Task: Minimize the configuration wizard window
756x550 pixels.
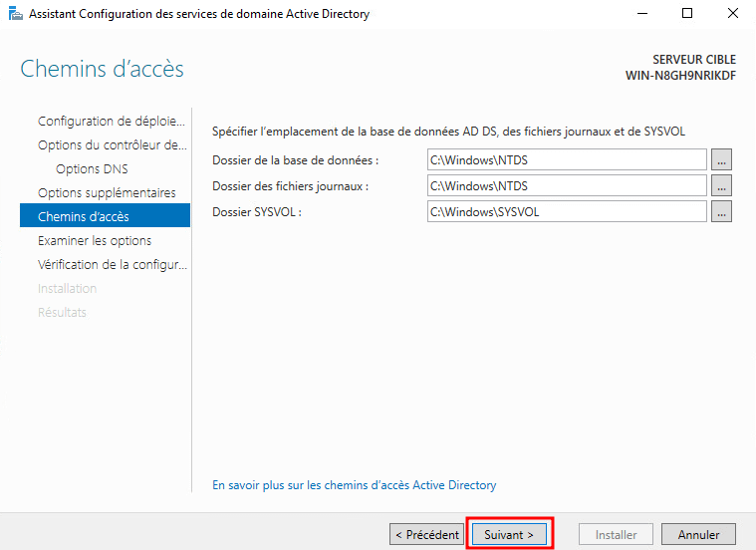Action: click(x=640, y=14)
